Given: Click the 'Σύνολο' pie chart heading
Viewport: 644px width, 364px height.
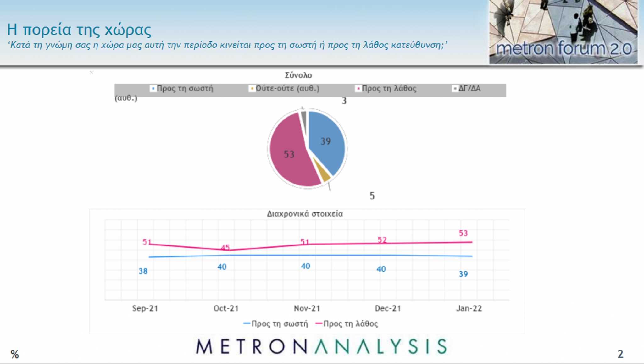Looking at the screenshot, I should (298, 75).
